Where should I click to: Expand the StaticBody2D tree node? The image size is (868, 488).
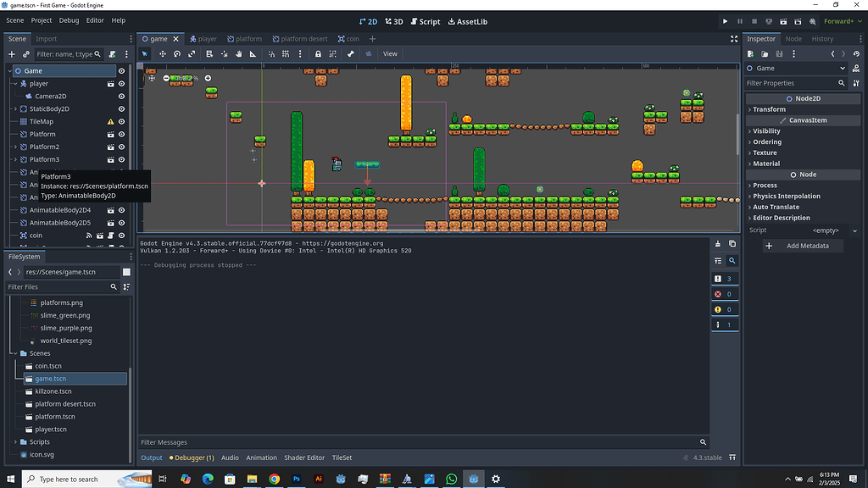pos(15,109)
